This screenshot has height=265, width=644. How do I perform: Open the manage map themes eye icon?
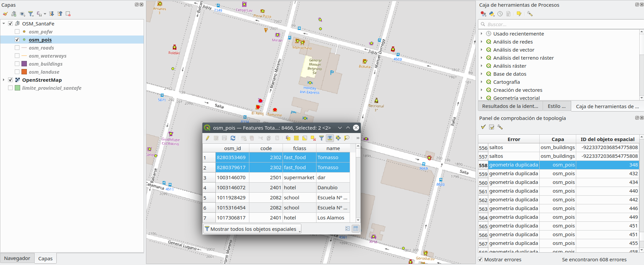(22, 14)
